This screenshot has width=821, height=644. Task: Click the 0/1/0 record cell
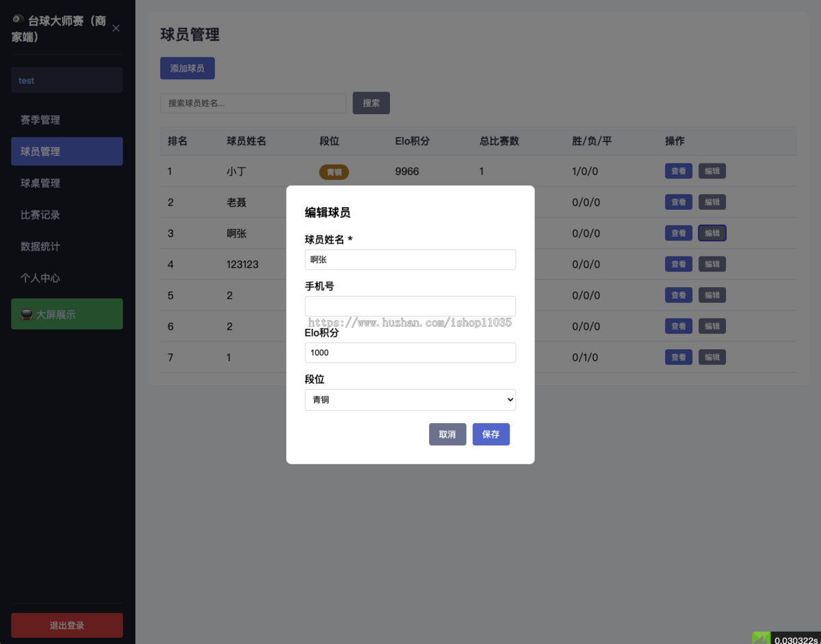[586, 358]
